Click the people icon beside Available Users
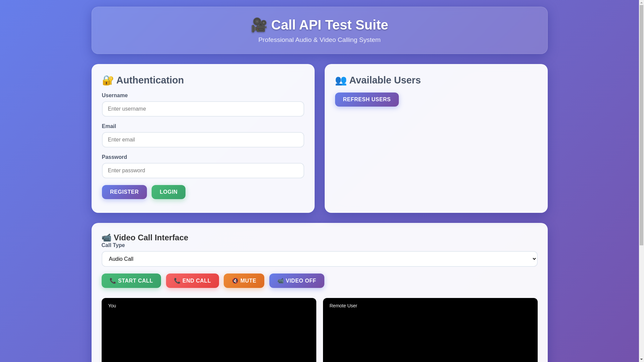The image size is (644, 362). pos(341,80)
